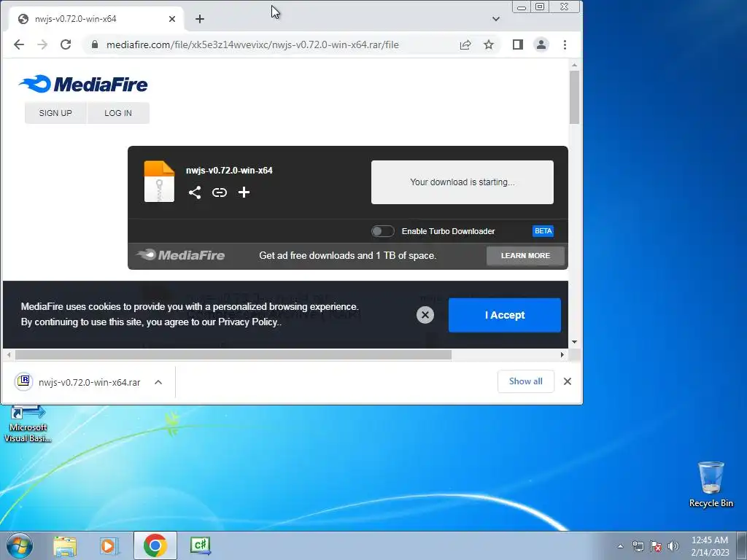The width and height of the screenshot is (747, 560).
Task: Click the vertical scrollbar thumb
Action: click(575, 97)
